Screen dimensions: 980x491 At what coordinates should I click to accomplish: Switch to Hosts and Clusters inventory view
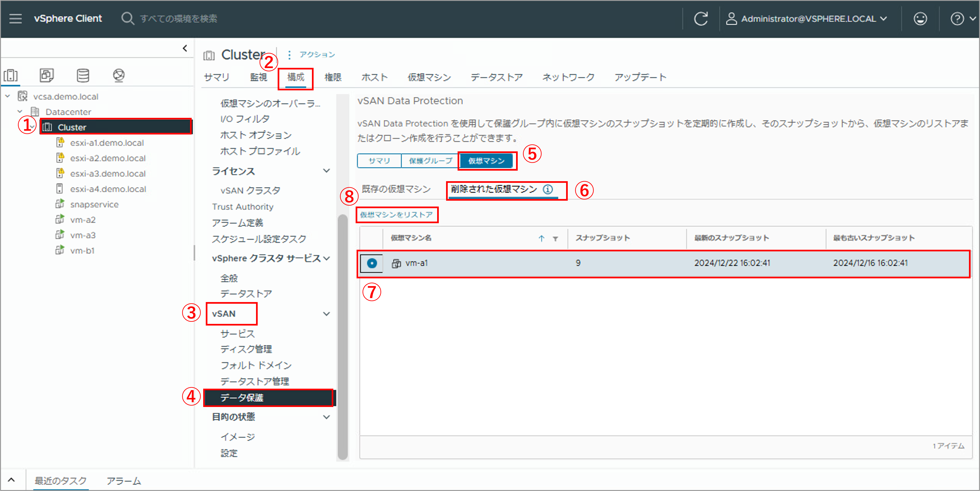point(11,75)
